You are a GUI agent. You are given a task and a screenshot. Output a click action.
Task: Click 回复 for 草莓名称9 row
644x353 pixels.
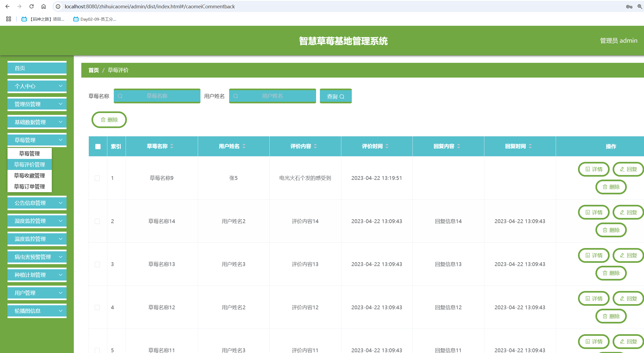(628, 169)
